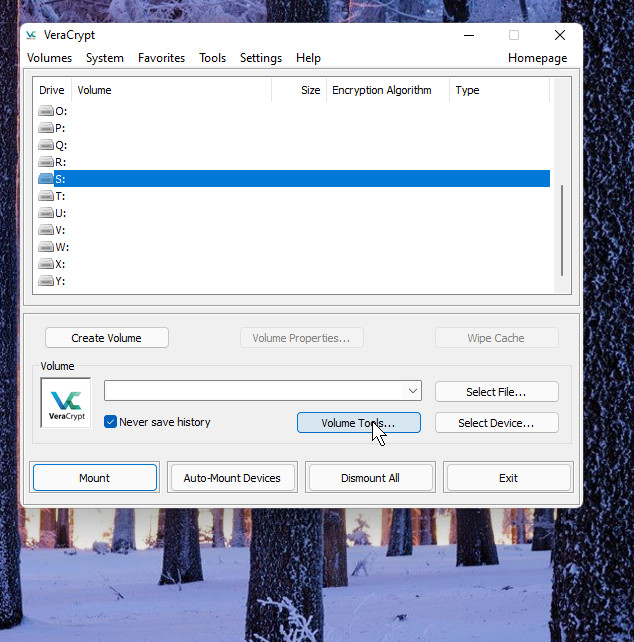634x642 pixels.
Task: Select the V: drive icon
Action: 46,230
